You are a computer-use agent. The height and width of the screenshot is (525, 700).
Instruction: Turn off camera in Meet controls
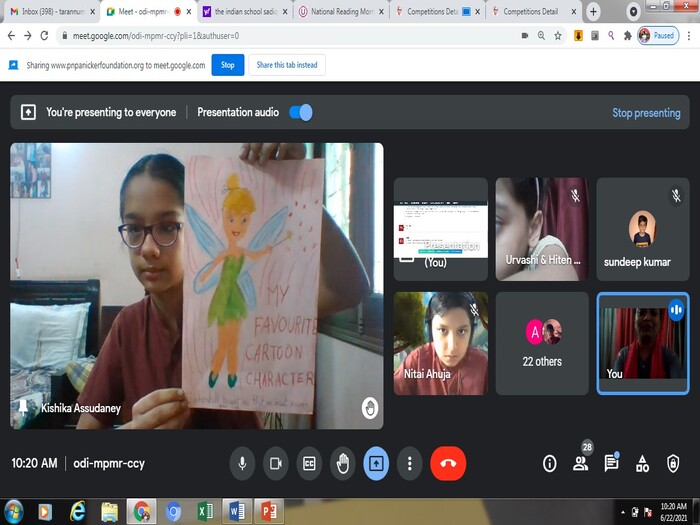point(275,463)
